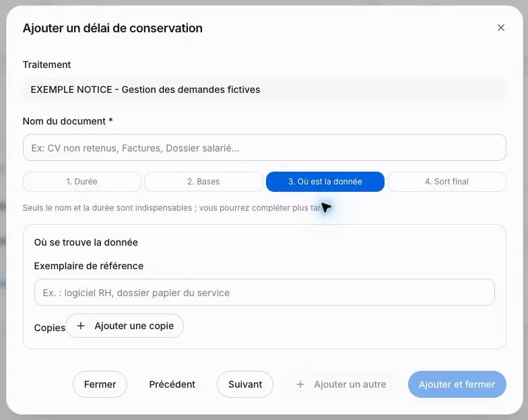Click the Exemplaire de référence input field

[264, 292]
